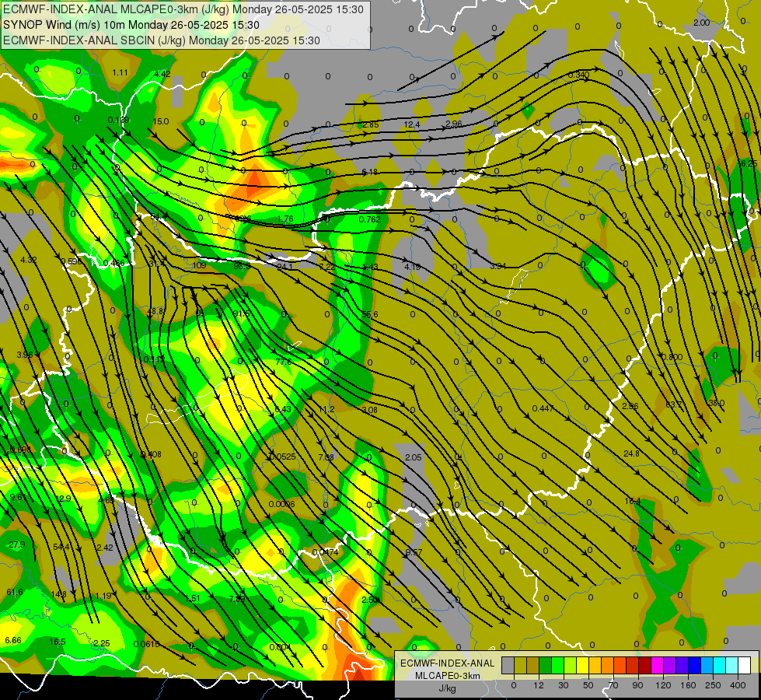The height and width of the screenshot is (700, 761).
Task: Click the map value 4.19
Action: click(412, 267)
